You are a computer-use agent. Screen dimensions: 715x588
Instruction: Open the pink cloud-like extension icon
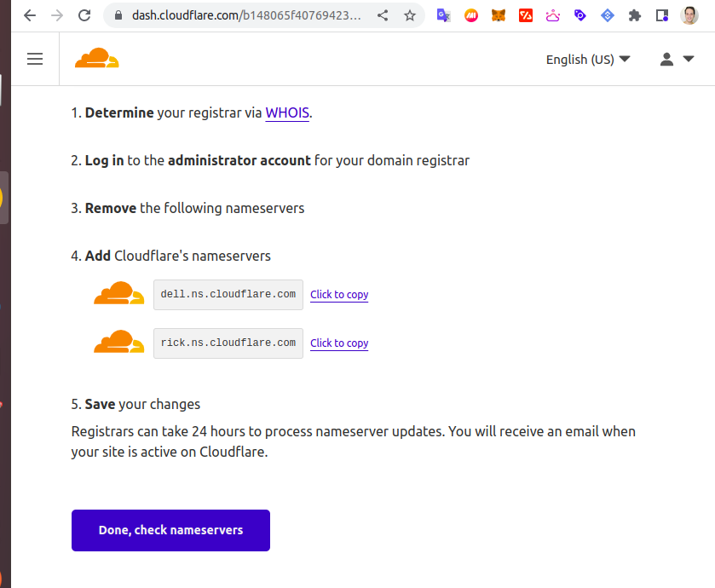point(553,16)
